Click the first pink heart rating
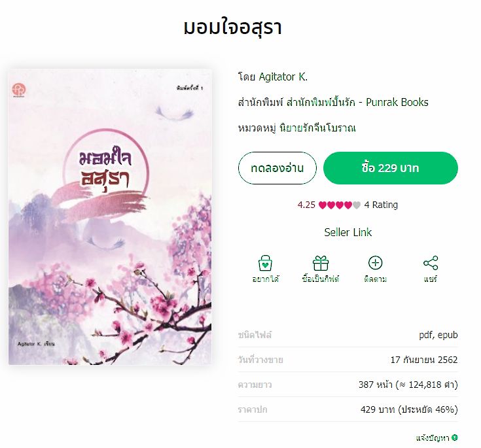This screenshot has width=481, height=448. (x=323, y=205)
